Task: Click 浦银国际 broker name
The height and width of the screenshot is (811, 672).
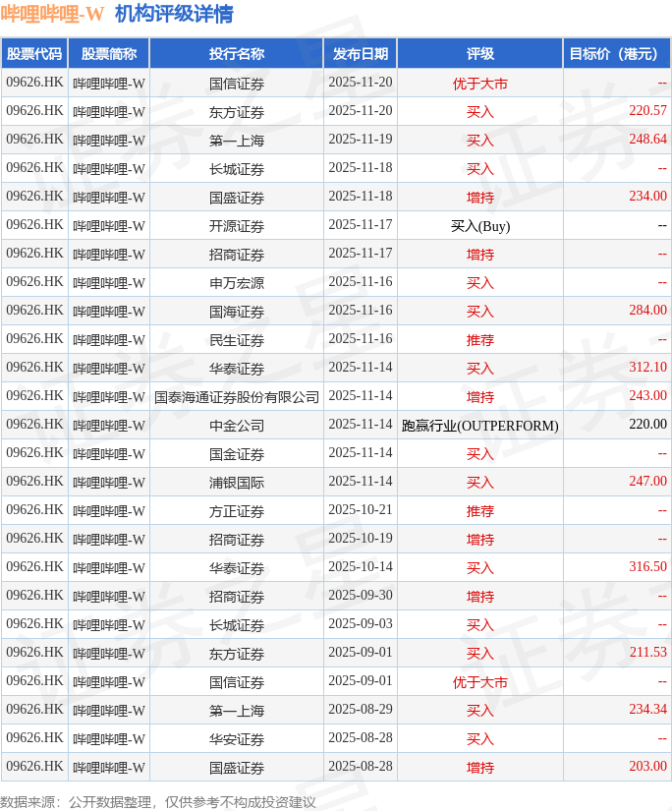Action: [x=237, y=482]
